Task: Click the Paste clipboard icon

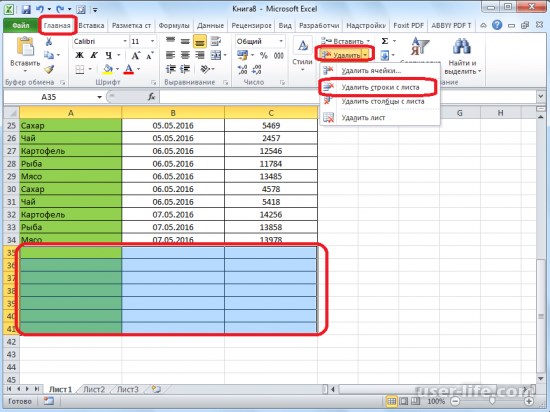Action: 25,47
